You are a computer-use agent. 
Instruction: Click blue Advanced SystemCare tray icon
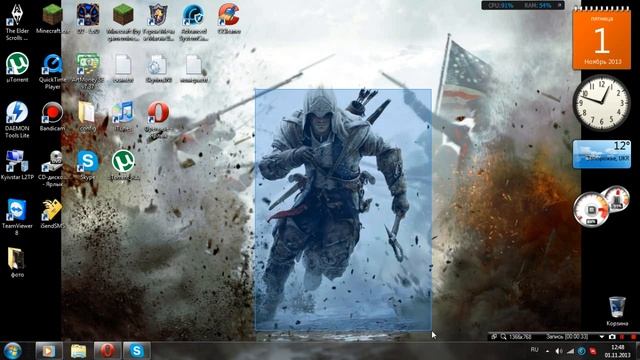pyautogui.click(x=582, y=351)
